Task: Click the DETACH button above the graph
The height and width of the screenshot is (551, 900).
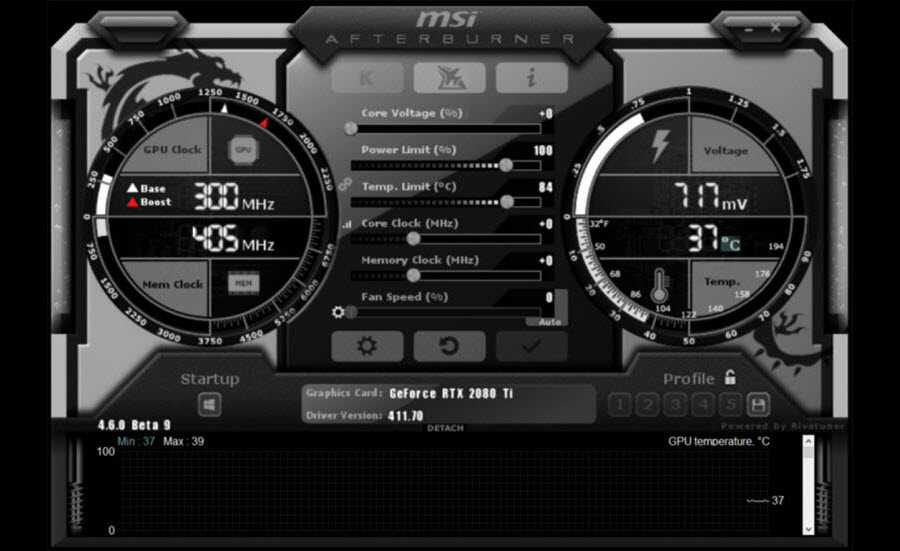Action: click(x=445, y=428)
